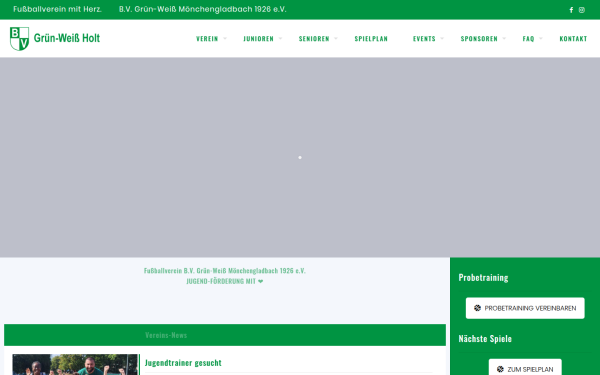The image size is (600, 375).
Task: Open the Jugendtrainer gesucht news thumbnail
Action: [x=75, y=364]
